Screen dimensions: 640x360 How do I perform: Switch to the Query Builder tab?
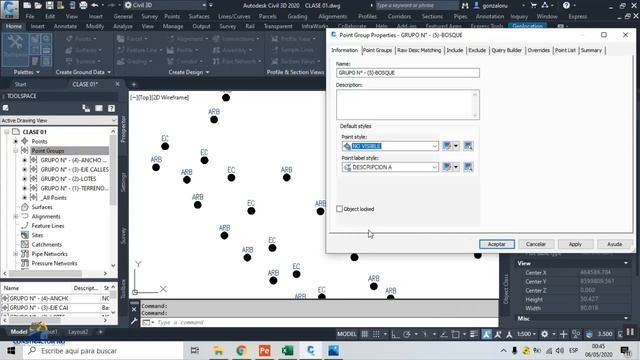(x=506, y=50)
